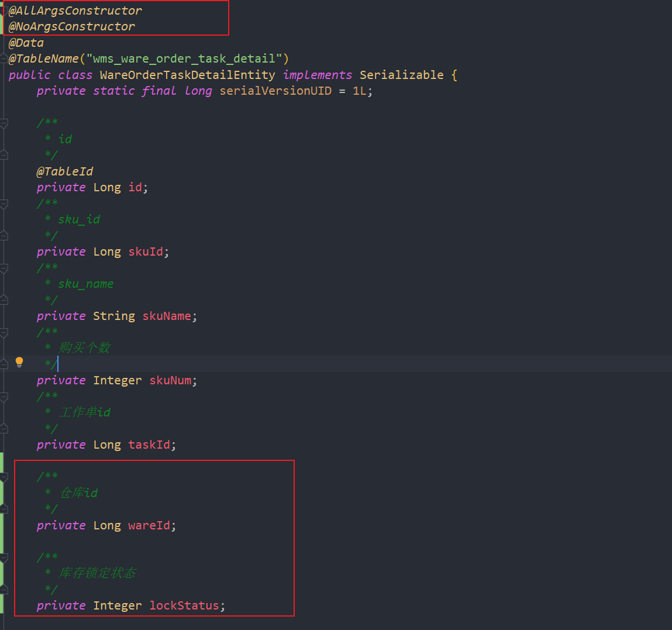Click the "wms_ware_order_task_detail" string literal
672x630 pixels.
pos(184,58)
